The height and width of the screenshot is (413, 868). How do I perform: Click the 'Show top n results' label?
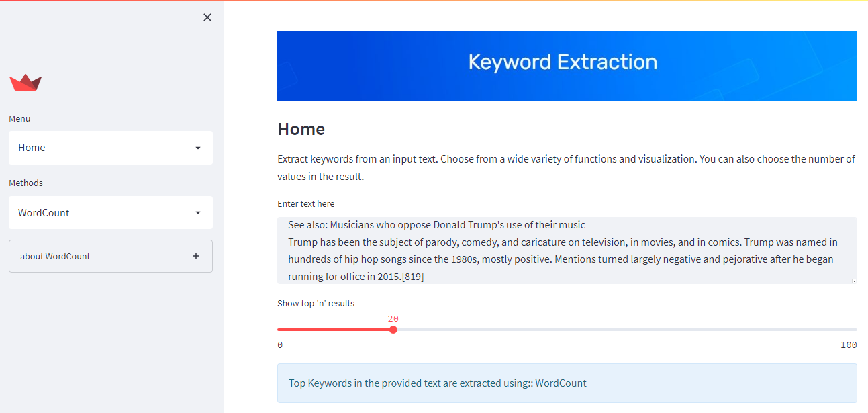316,303
